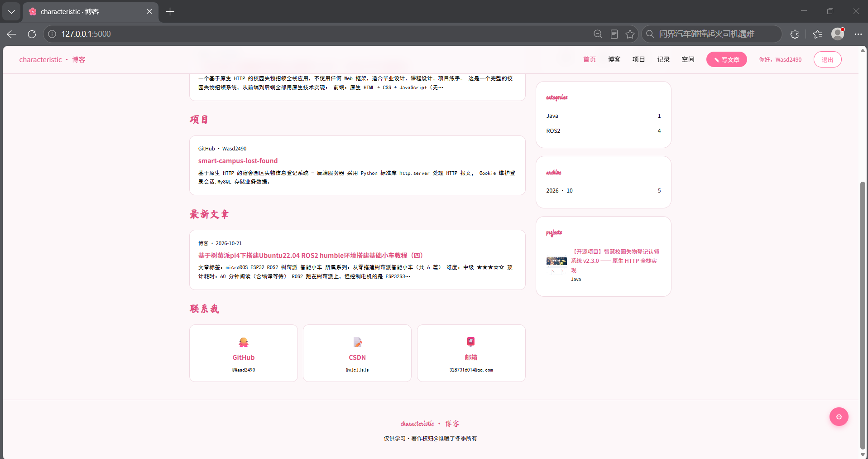Click the pink floating settings gear button

tap(839, 417)
